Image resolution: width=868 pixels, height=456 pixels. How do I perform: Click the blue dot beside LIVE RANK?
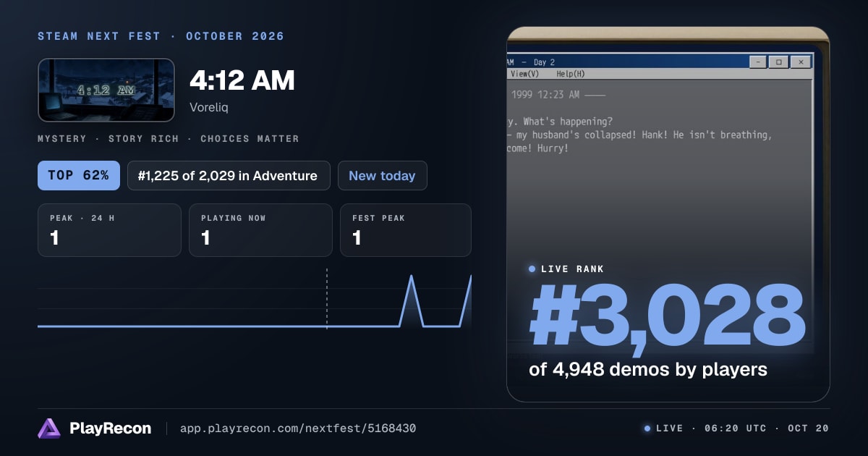pyautogui.click(x=532, y=269)
